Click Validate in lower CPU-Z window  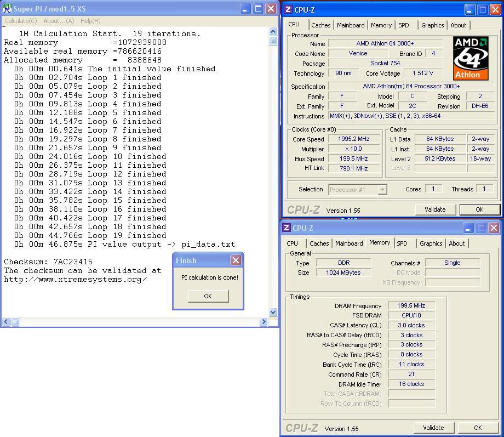pos(434,428)
